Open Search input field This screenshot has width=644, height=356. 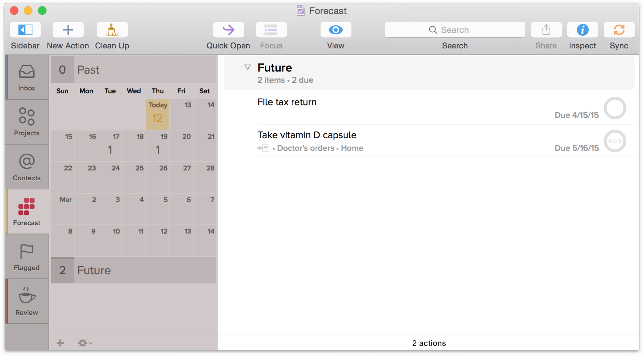[455, 30]
